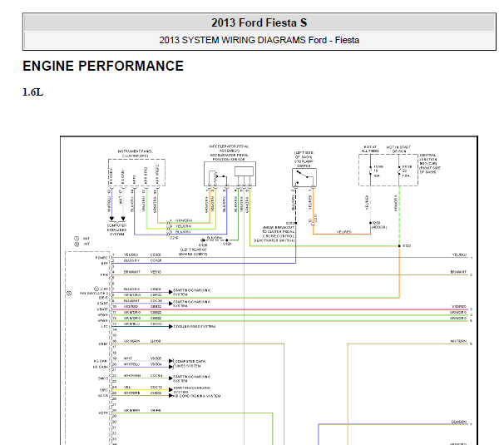
Task: Click the 'COMPUTER DATA LINES SYSTEM' text beside pins 19-20
Action: (x=190, y=363)
